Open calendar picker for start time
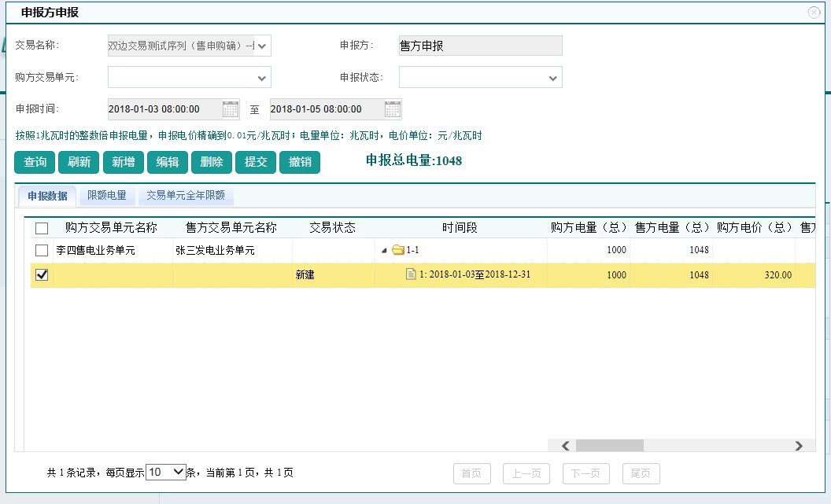The width and height of the screenshot is (831, 504). (x=230, y=109)
